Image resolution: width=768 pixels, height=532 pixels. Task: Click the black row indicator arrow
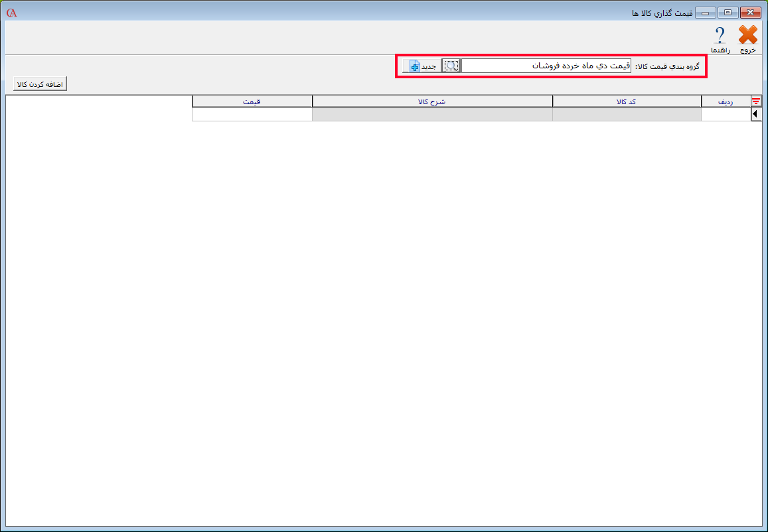tap(756, 114)
